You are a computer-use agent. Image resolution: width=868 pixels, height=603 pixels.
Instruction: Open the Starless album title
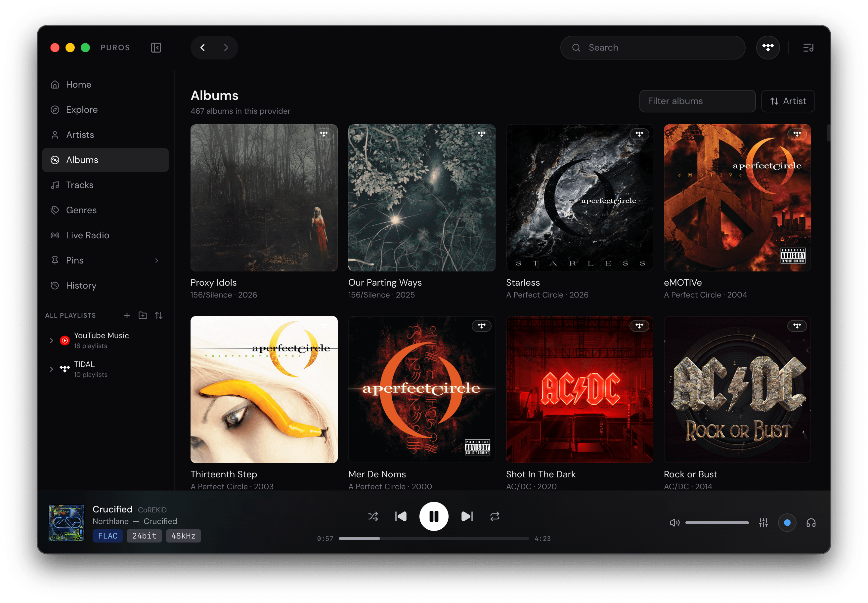coord(523,283)
